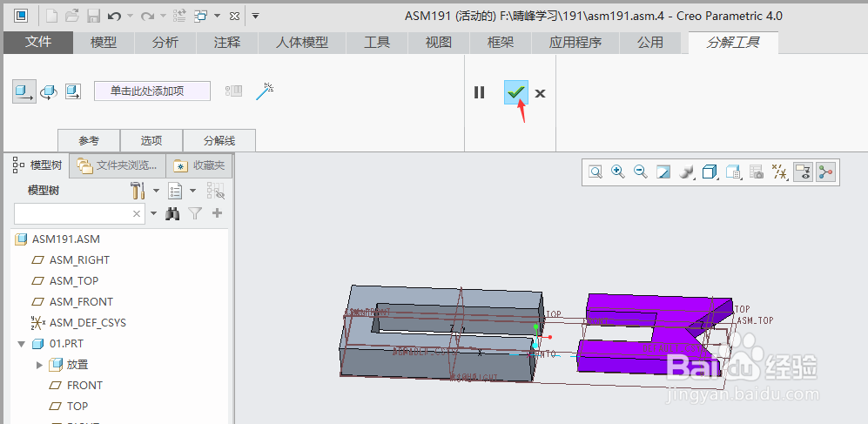Image resolution: width=868 pixels, height=424 pixels.
Task: Click the Creo application window icon
Action: (x=21, y=16)
